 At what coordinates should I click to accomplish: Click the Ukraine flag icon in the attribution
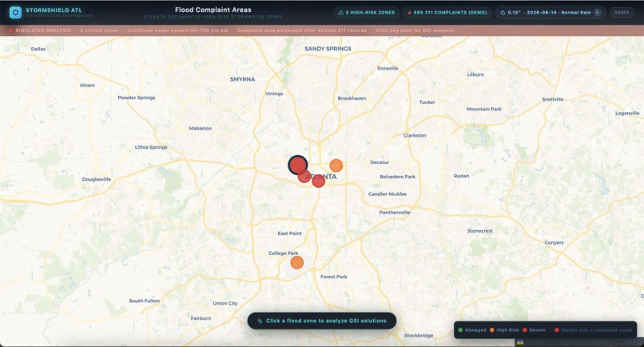tap(520, 342)
